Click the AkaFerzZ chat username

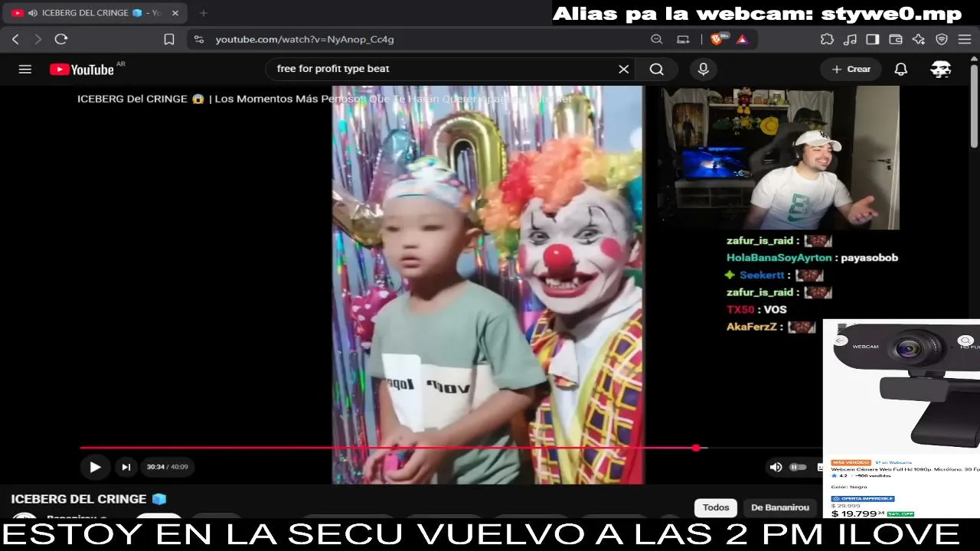click(753, 327)
